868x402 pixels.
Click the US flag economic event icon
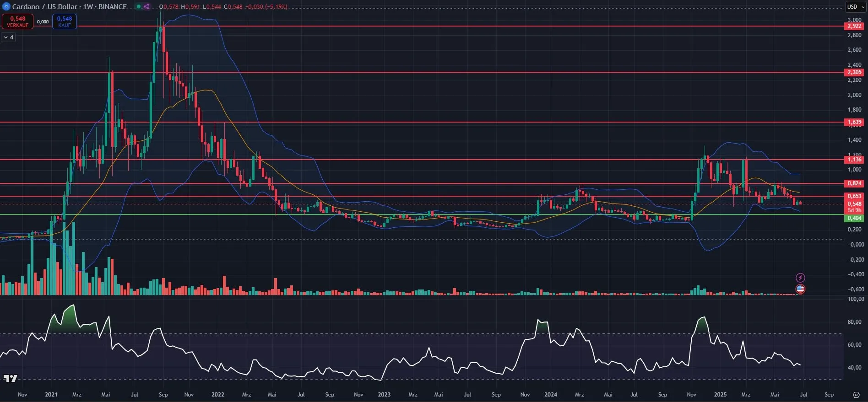click(x=800, y=289)
